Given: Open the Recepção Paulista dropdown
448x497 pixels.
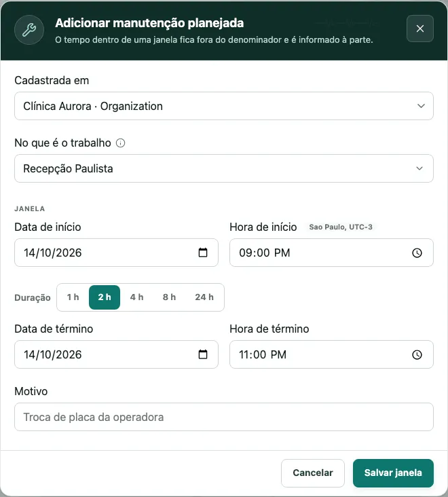Looking at the screenshot, I should [224, 168].
